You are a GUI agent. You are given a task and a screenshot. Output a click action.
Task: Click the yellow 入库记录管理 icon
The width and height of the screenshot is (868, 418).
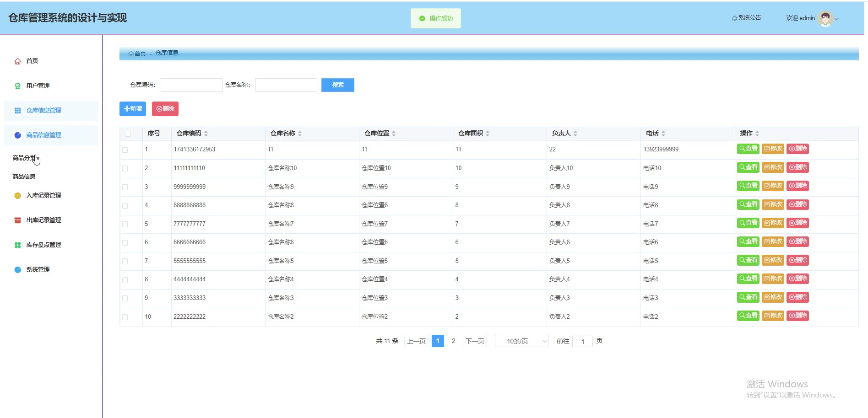17,196
